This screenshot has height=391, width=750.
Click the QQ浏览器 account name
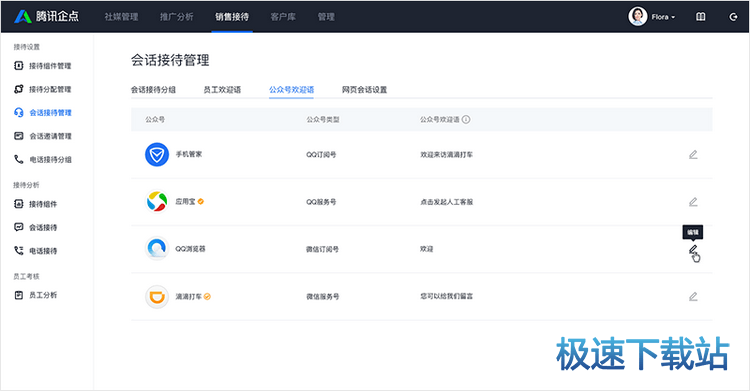click(x=190, y=249)
